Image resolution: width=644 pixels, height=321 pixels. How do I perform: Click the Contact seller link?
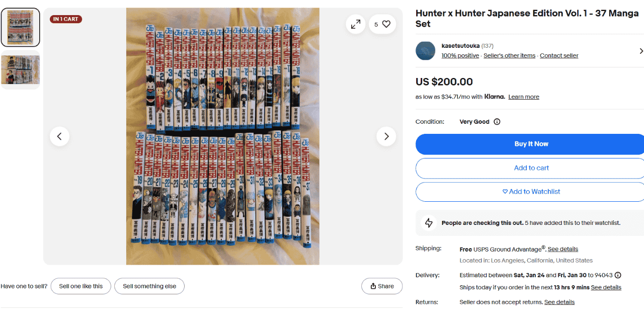(559, 56)
